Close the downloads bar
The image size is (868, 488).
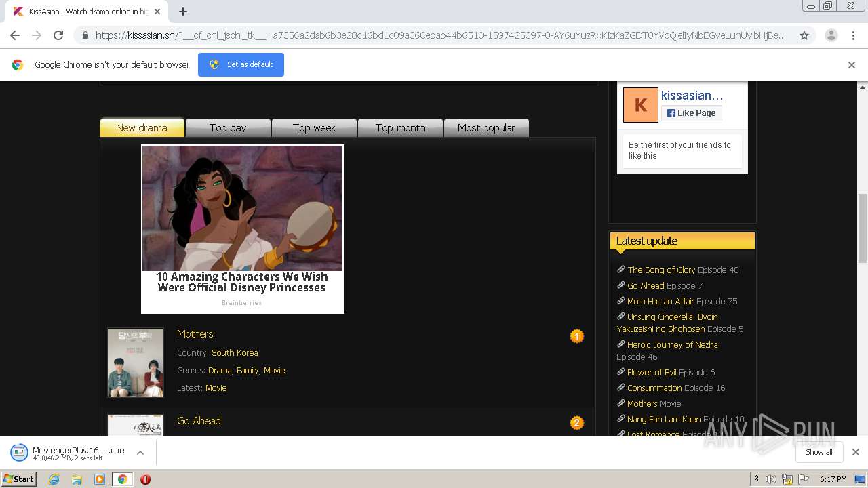pyautogui.click(x=855, y=452)
